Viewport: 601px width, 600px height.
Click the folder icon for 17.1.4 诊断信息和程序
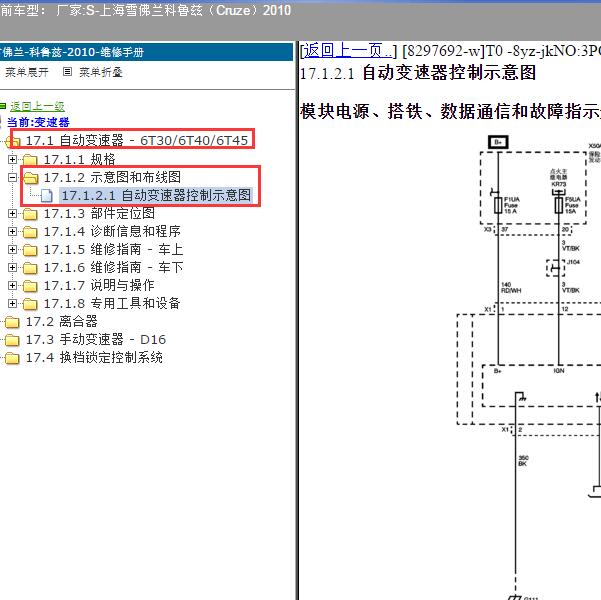point(30,232)
